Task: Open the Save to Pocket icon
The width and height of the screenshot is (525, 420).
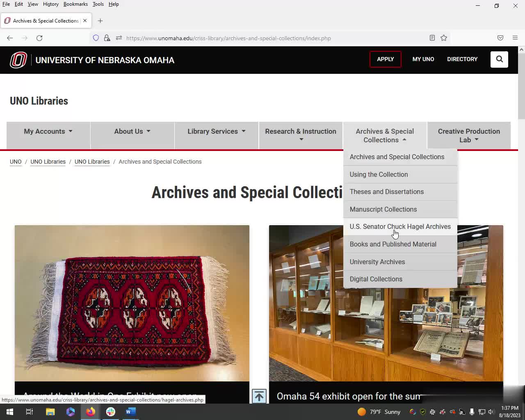Action: 500,38
